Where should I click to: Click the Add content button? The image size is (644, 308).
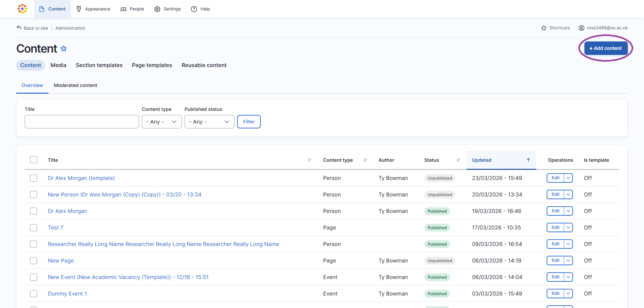[605, 48]
